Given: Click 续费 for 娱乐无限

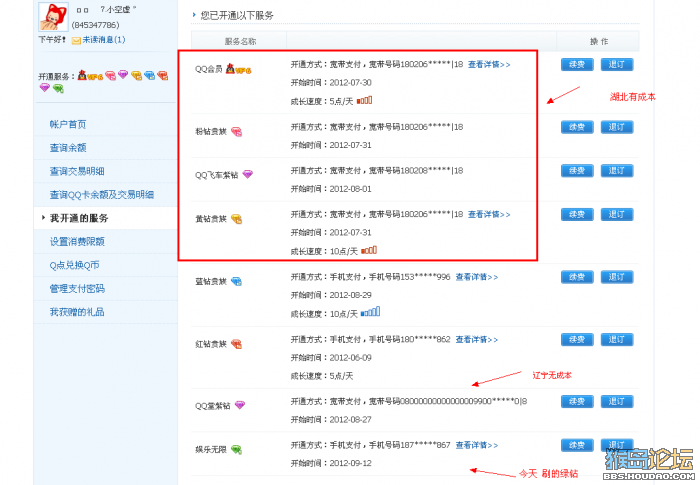Looking at the screenshot, I should pos(577,445).
